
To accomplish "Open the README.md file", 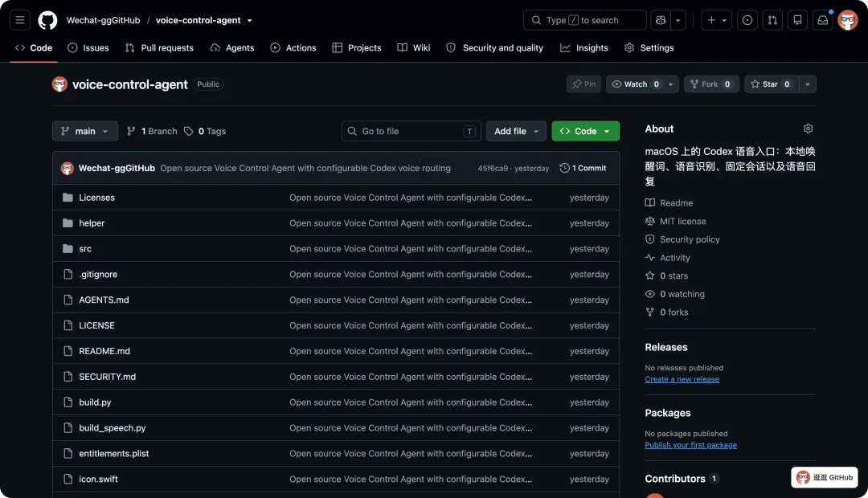I will pos(104,351).
